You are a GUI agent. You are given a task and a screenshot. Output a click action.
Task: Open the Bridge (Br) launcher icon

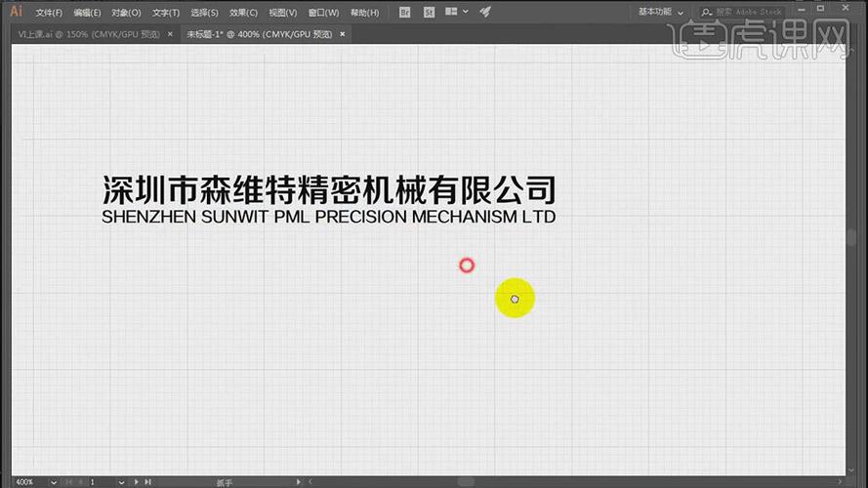pyautogui.click(x=404, y=12)
